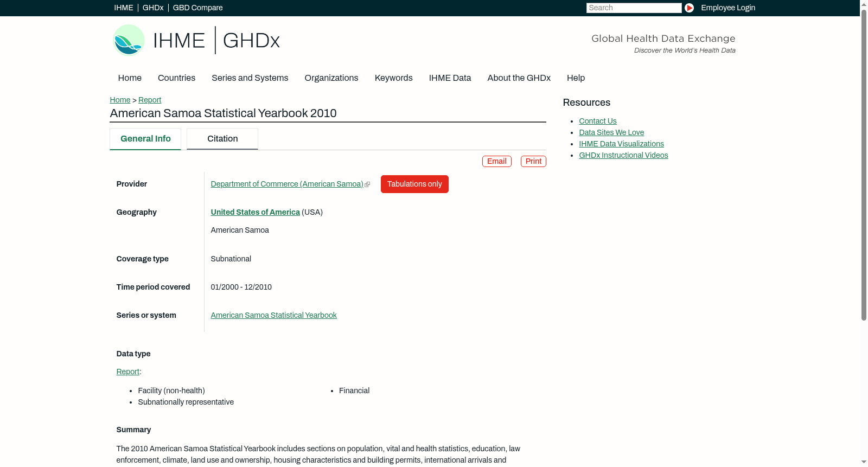Click the Home breadcrumb link
The height and width of the screenshot is (467, 868).
tap(120, 100)
